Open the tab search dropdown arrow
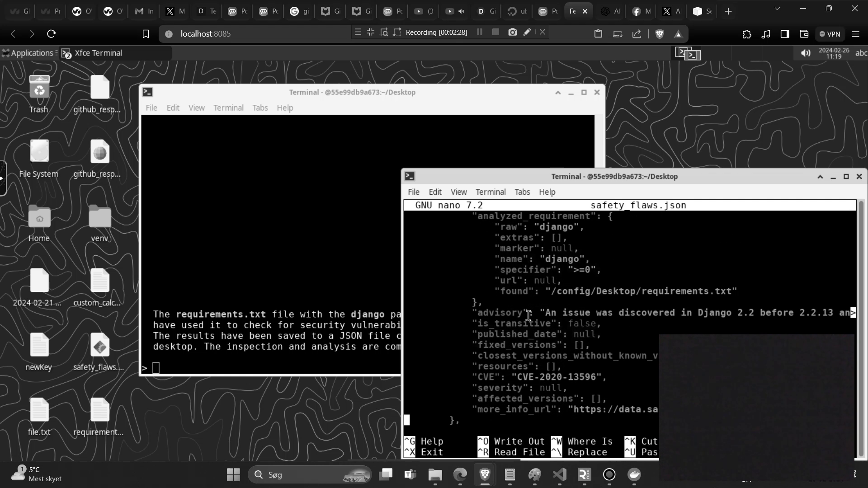868x488 pixels. pos(778,9)
